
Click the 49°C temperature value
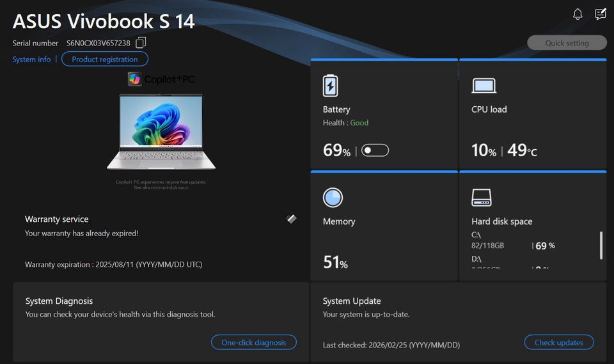pos(522,150)
